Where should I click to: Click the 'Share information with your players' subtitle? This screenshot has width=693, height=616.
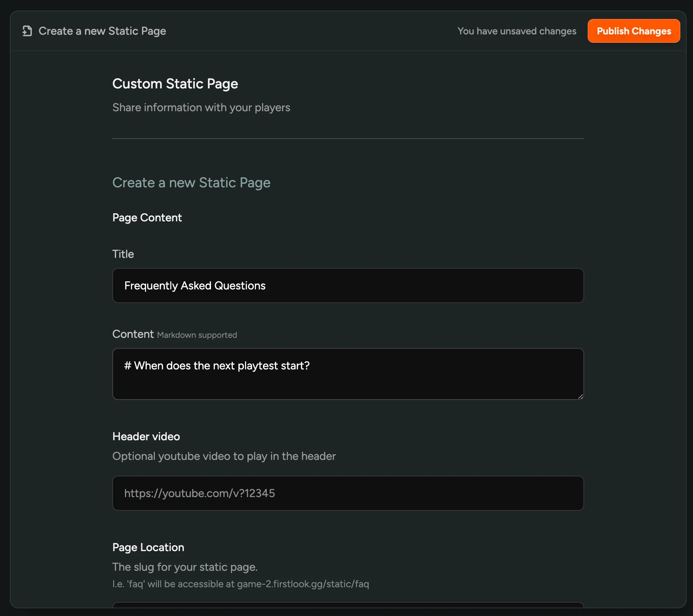coord(201,107)
